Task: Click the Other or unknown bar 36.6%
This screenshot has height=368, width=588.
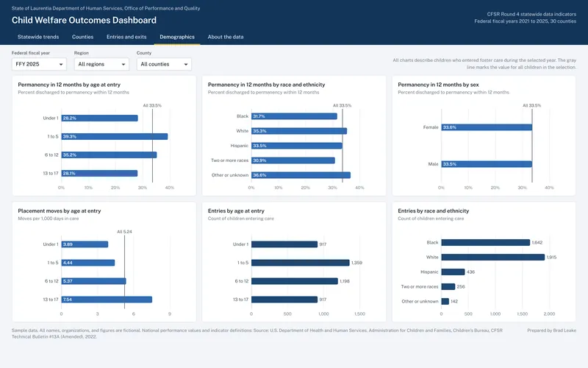Action: 301,175
